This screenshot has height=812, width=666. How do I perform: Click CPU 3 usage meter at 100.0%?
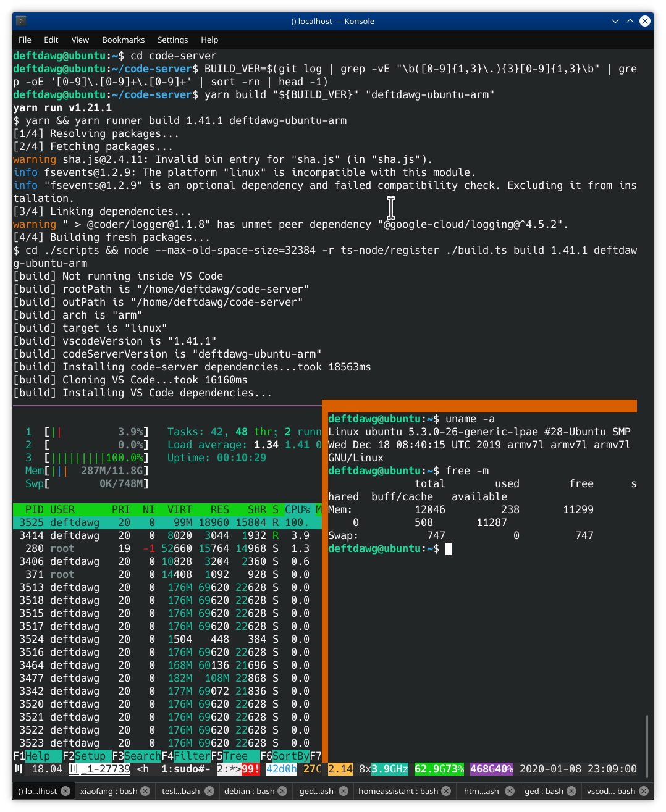click(x=87, y=458)
